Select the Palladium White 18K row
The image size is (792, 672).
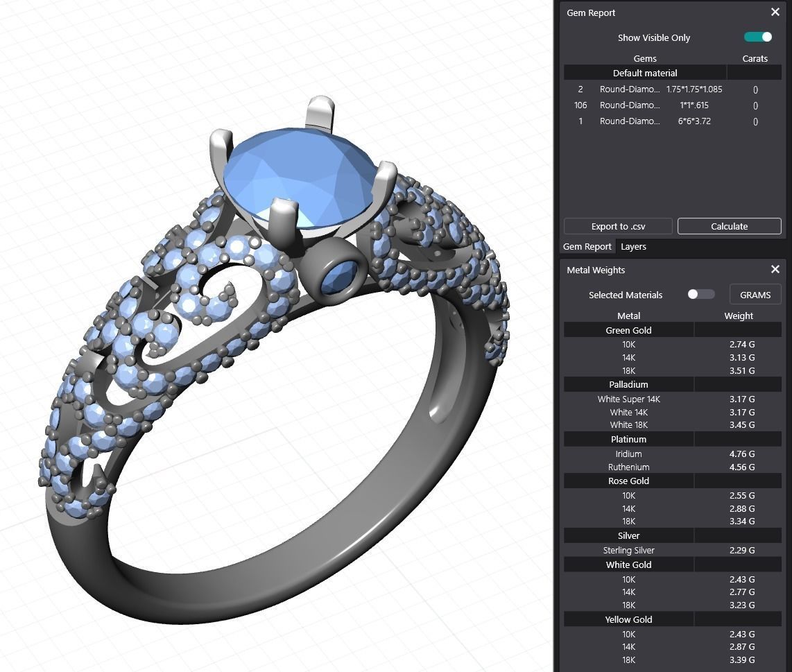[x=672, y=425]
